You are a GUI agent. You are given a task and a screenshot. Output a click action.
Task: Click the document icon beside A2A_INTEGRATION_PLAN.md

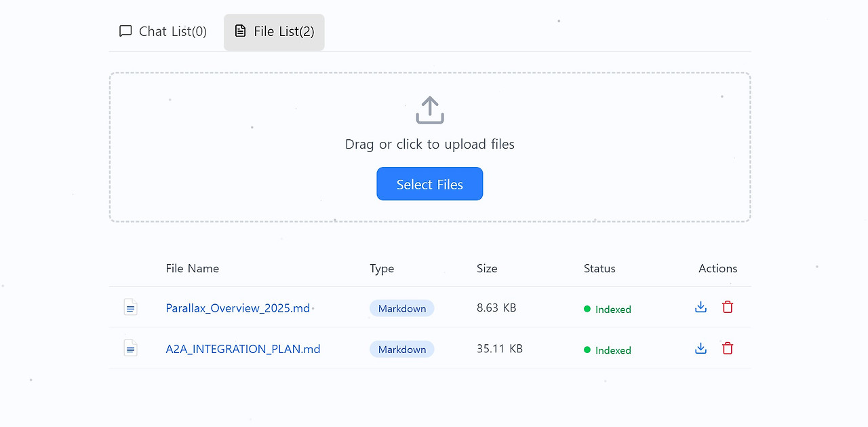pyautogui.click(x=130, y=348)
